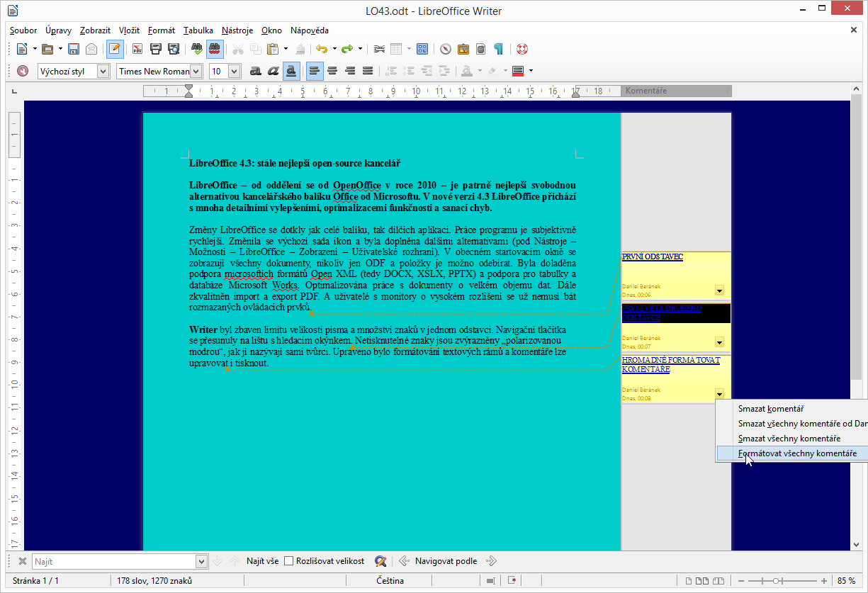Open the Nástroje menu
The height and width of the screenshot is (593, 868).
point(237,30)
